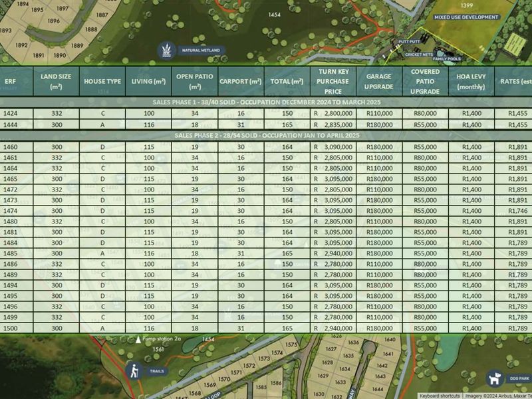Click the HOA Levy column header
The image size is (532, 399).
click(471, 81)
